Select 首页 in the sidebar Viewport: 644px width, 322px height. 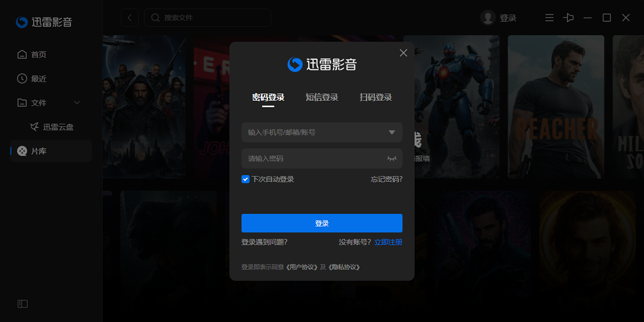[x=39, y=54]
